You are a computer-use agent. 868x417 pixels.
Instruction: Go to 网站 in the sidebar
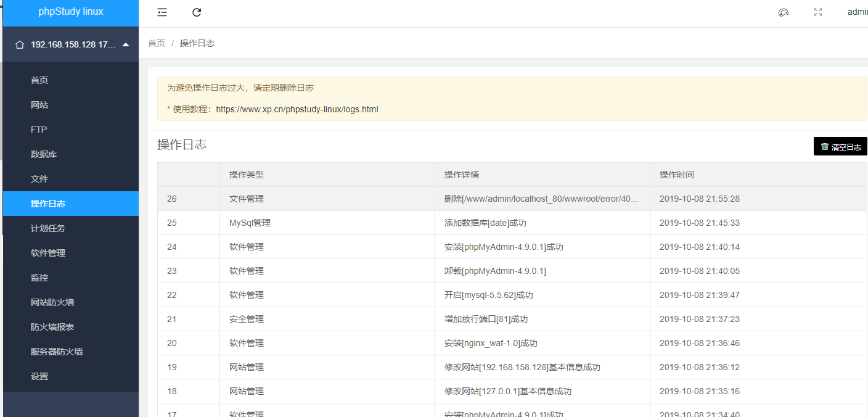[x=39, y=105]
